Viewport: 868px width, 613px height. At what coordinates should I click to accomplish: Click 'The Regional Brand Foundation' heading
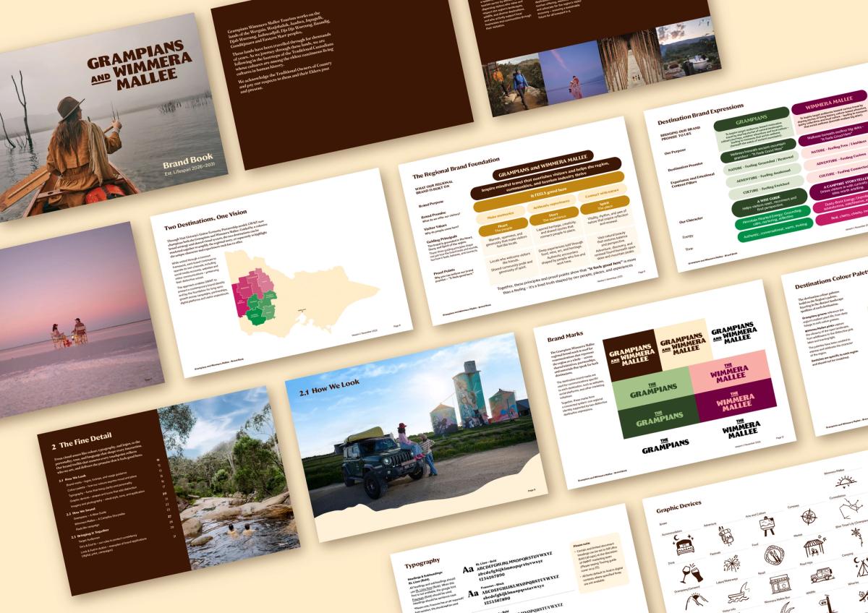(x=456, y=168)
